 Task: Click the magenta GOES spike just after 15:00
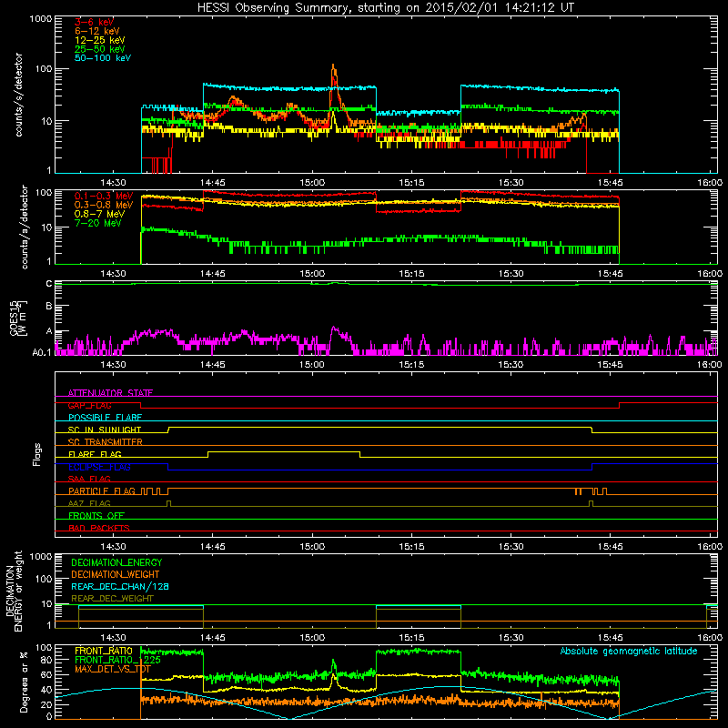point(334,330)
